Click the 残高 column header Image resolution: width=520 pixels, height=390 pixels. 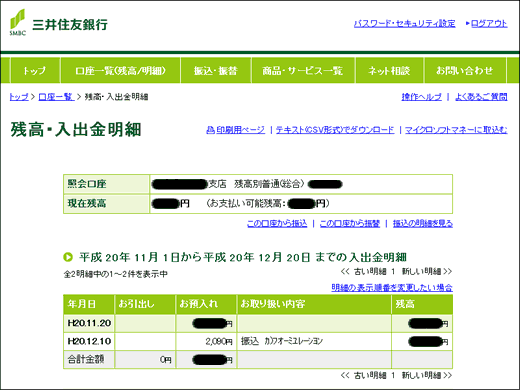pyautogui.click(x=422, y=304)
